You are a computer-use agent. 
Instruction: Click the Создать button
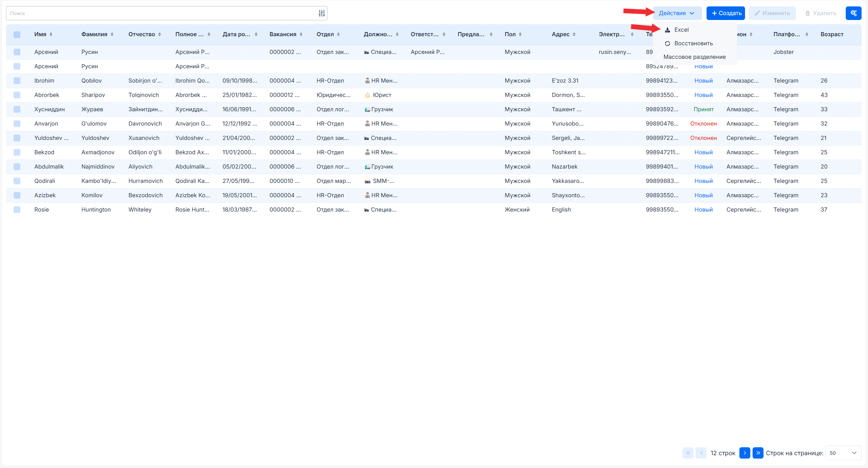pos(726,13)
